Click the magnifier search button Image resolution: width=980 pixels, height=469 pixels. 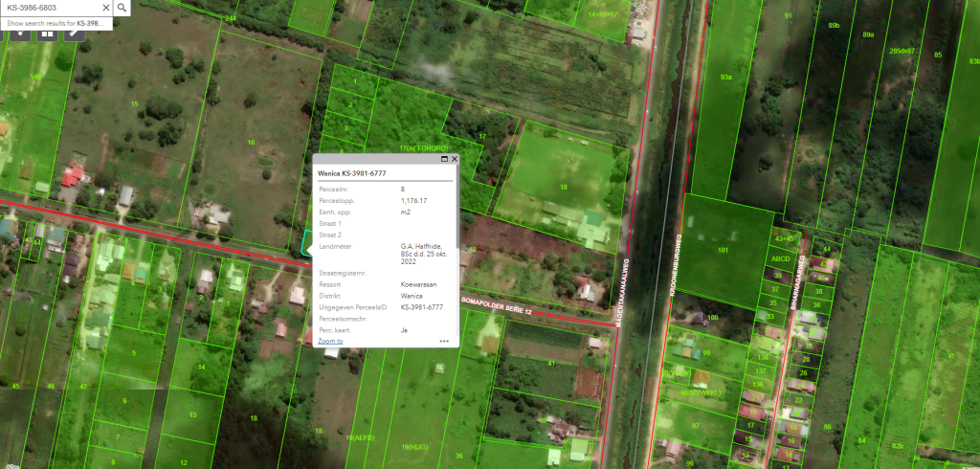[122, 8]
